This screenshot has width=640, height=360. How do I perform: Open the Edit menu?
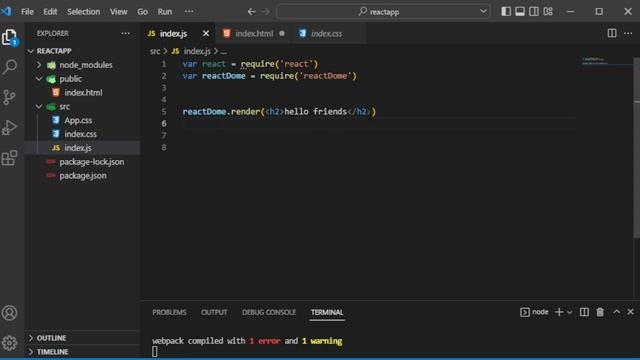pos(50,11)
